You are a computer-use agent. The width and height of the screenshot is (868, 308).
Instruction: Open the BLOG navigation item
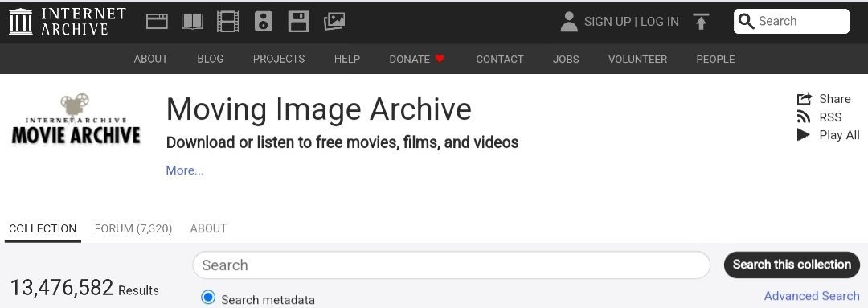click(211, 59)
